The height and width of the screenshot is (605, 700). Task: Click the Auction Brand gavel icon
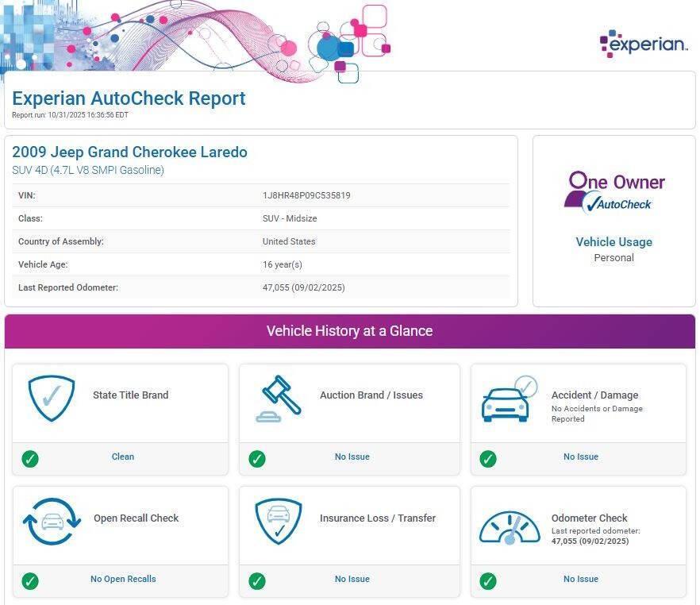[x=279, y=399]
